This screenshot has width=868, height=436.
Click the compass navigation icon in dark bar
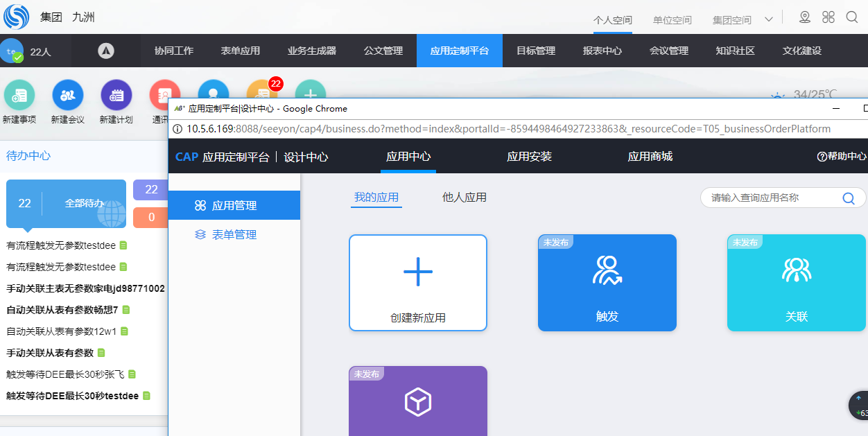coord(105,51)
